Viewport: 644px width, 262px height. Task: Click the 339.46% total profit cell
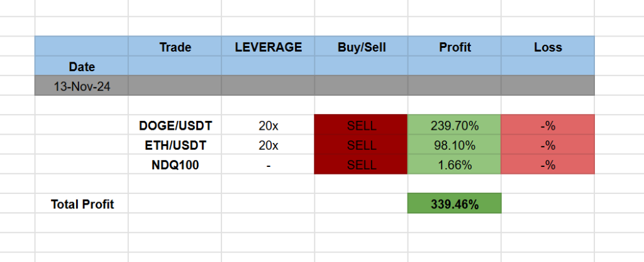pos(454,204)
